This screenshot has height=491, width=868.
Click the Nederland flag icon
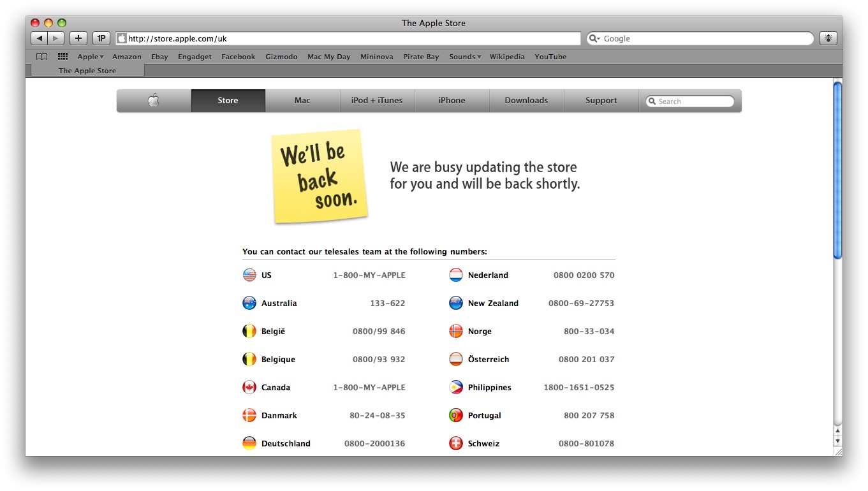456,275
